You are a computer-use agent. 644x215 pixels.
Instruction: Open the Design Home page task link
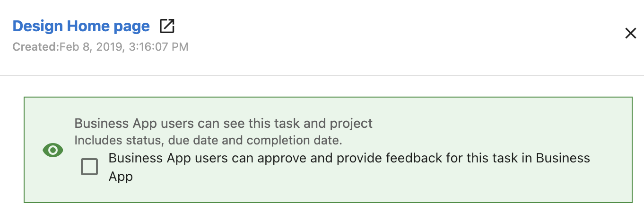pyautogui.click(x=81, y=26)
